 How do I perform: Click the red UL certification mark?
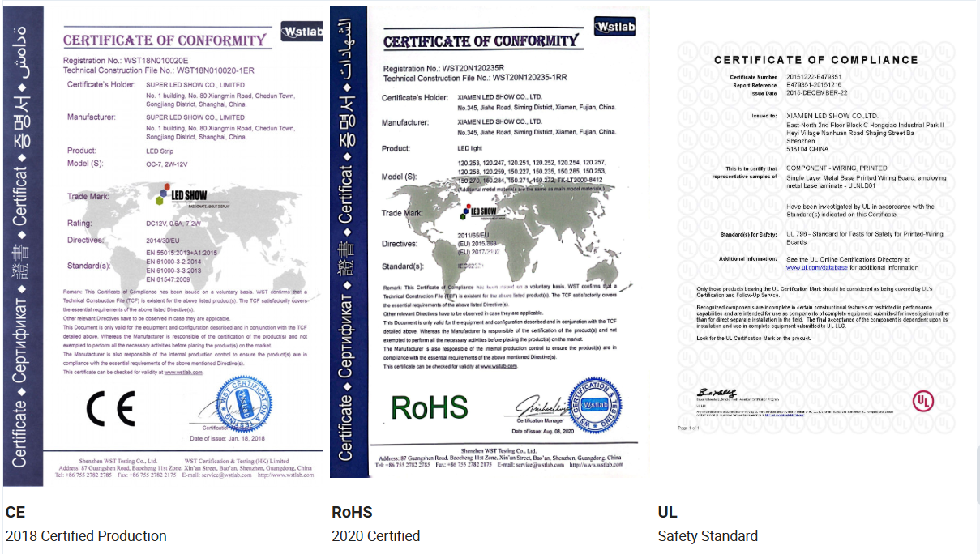coord(922,401)
